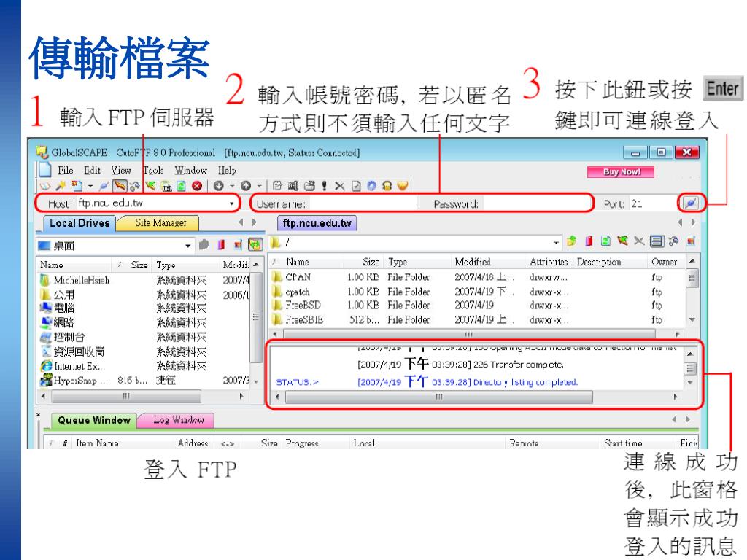This screenshot has height=560, width=747.
Task: Click the Connect button next to Port
Action: pyautogui.click(x=690, y=203)
